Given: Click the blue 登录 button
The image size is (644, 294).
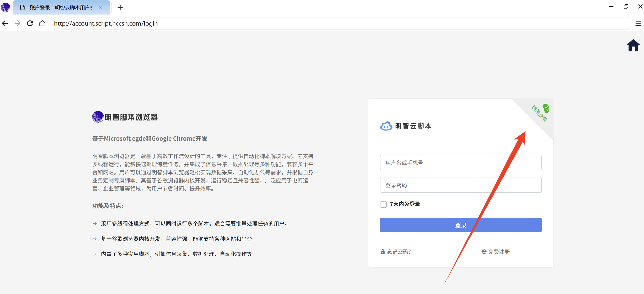Looking at the screenshot, I should click(x=460, y=225).
